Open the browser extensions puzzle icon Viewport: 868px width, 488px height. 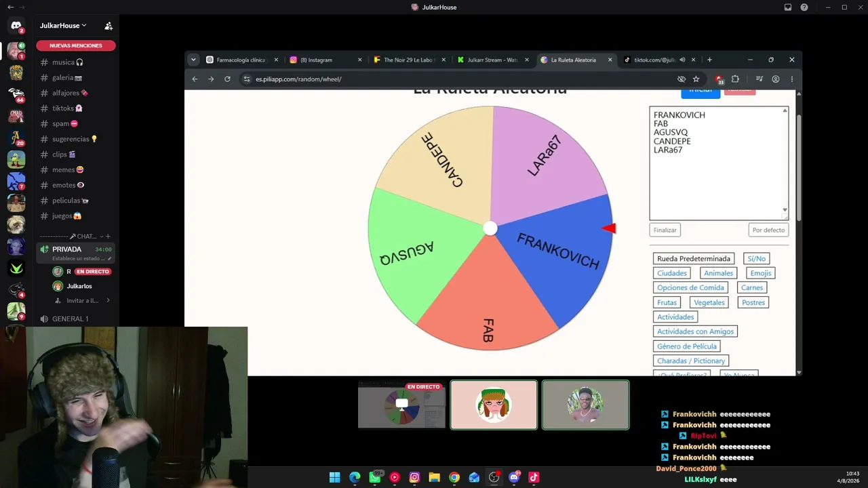tap(735, 79)
